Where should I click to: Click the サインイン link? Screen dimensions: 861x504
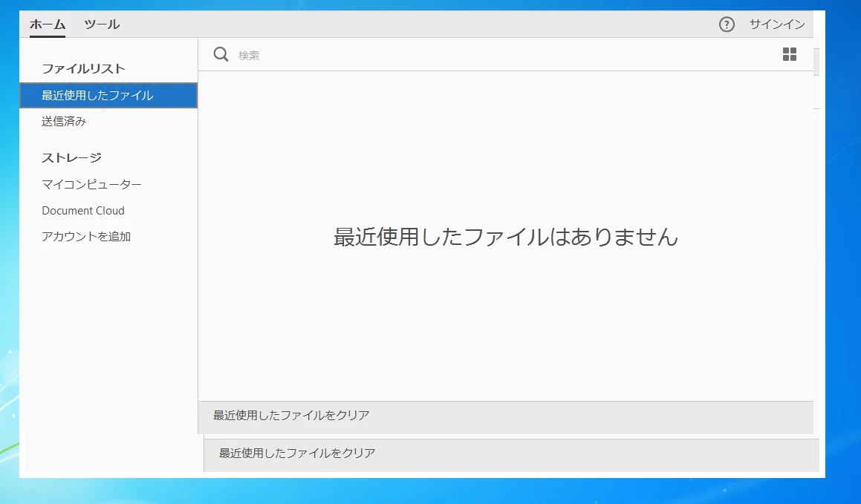click(776, 24)
